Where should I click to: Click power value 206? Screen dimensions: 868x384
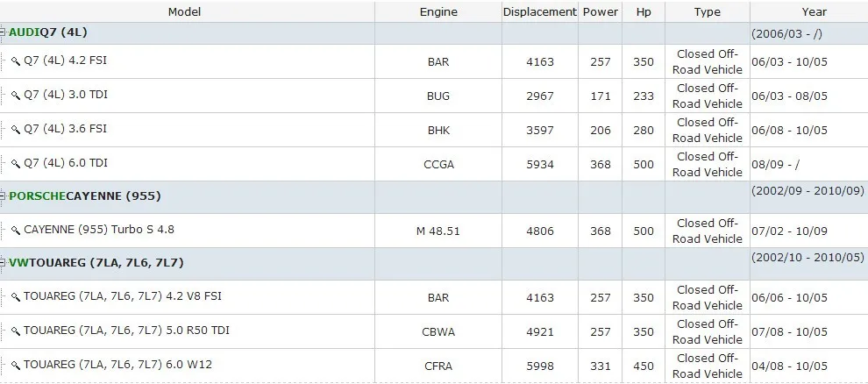click(600, 131)
